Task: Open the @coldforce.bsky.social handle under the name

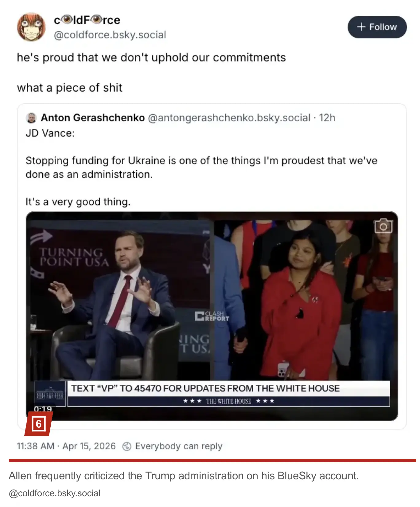Action: pos(110,35)
